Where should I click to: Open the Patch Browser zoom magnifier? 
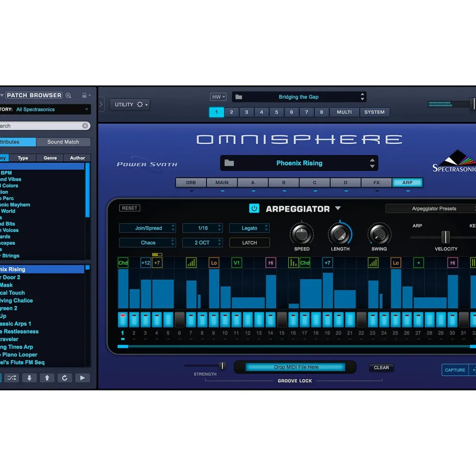point(68,95)
